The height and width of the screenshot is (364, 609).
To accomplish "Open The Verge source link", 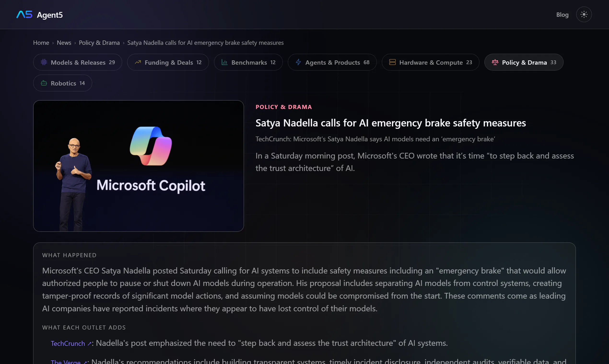I will coord(65,362).
